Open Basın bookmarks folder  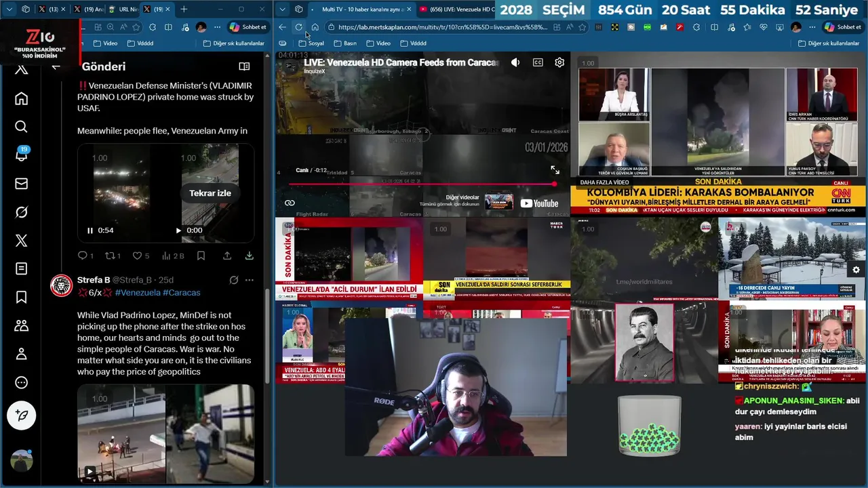[x=344, y=43]
